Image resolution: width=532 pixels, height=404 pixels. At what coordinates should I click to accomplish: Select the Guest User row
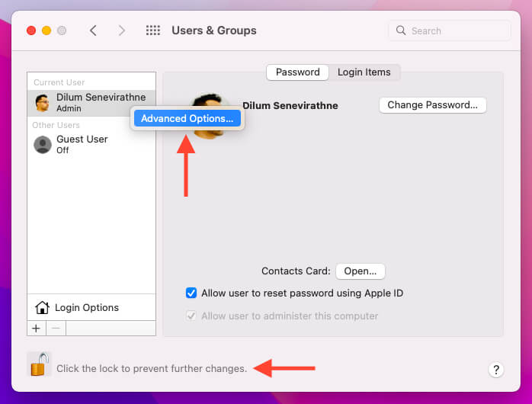click(x=91, y=145)
